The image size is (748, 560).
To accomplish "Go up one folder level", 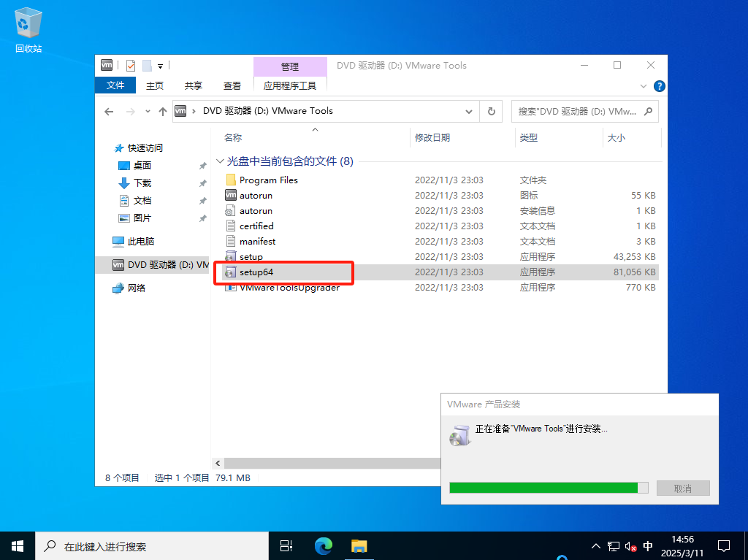I will (163, 112).
